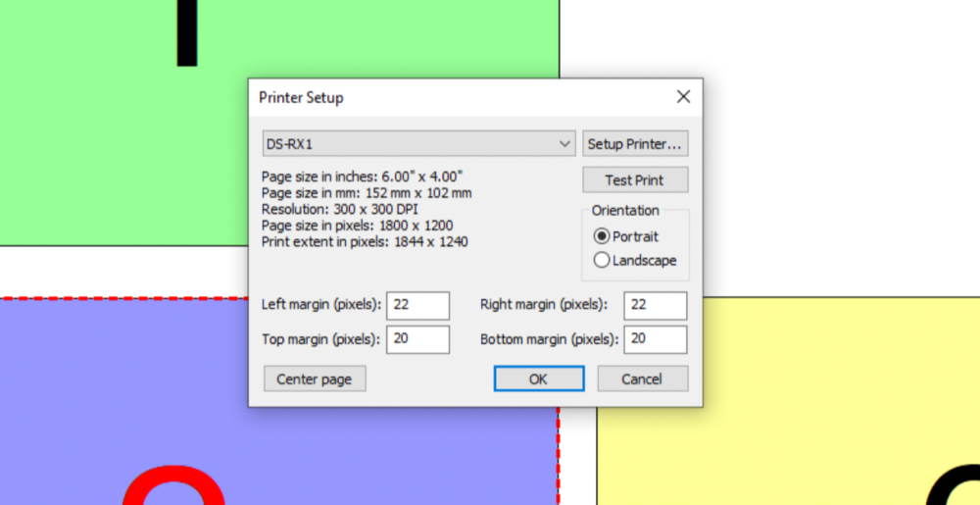Viewport: 980px width, 505px height.
Task: Open the DS-RX1 printer dropdown
Action: [x=418, y=144]
